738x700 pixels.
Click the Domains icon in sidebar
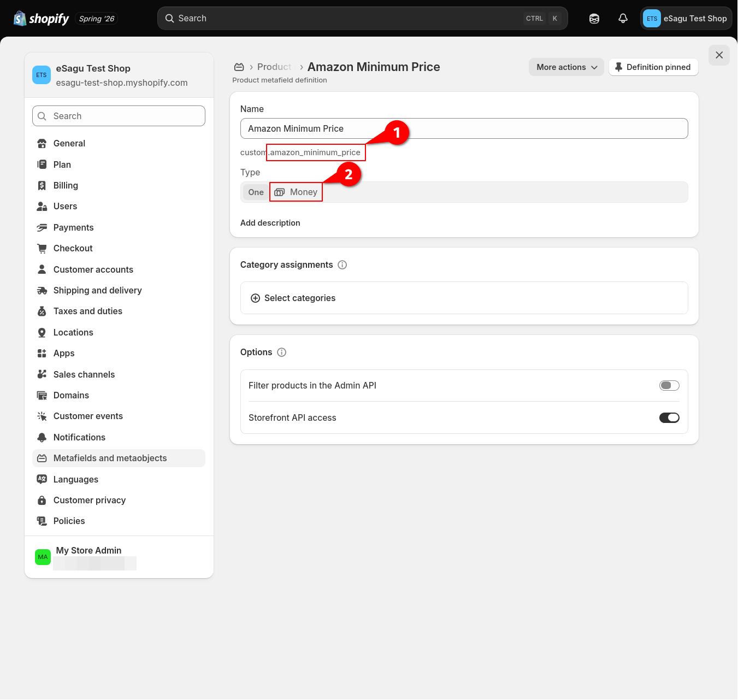[x=42, y=396]
